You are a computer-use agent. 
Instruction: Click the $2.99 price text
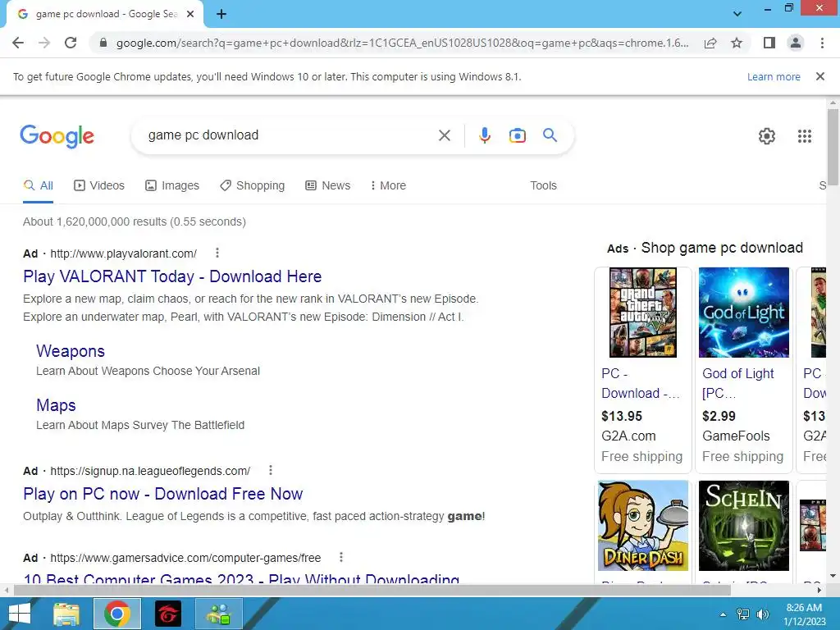(719, 416)
